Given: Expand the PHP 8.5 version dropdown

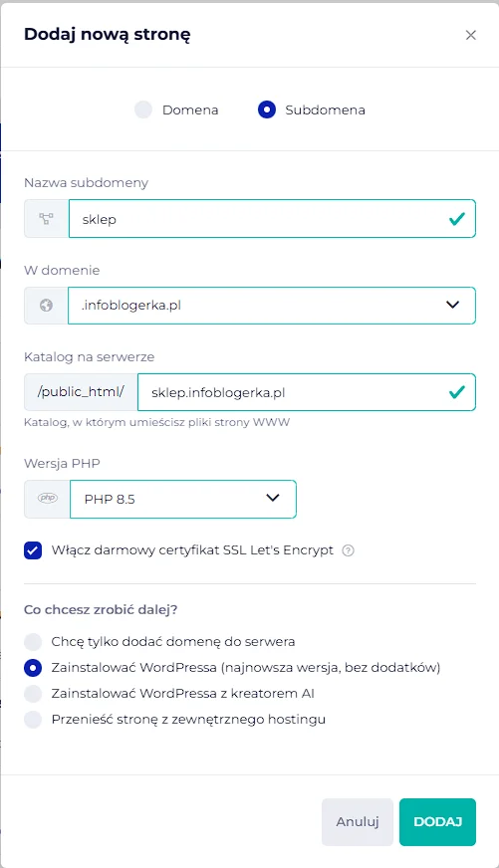Looking at the screenshot, I should 182,499.
